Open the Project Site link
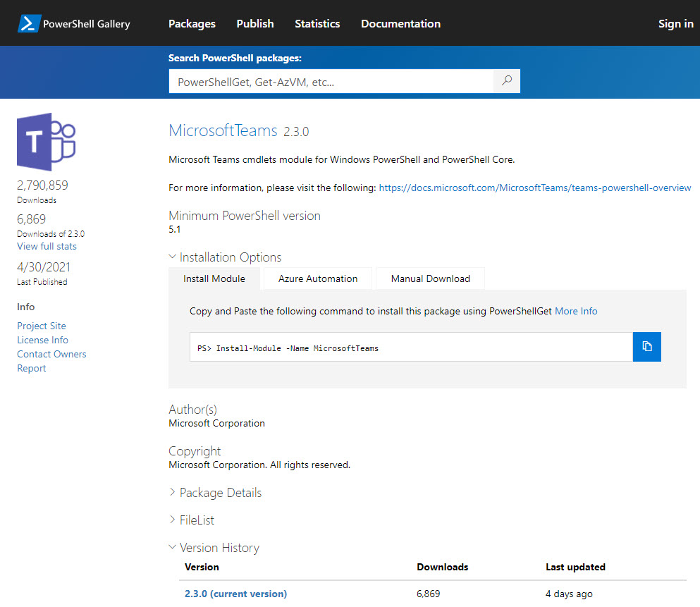This screenshot has width=700, height=607. pos(42,326)
